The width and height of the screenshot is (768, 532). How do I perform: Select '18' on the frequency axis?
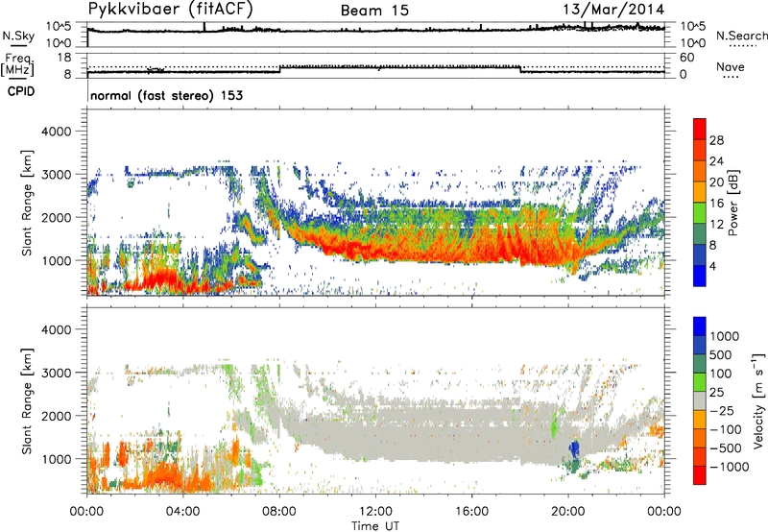(x=64, y=58)
